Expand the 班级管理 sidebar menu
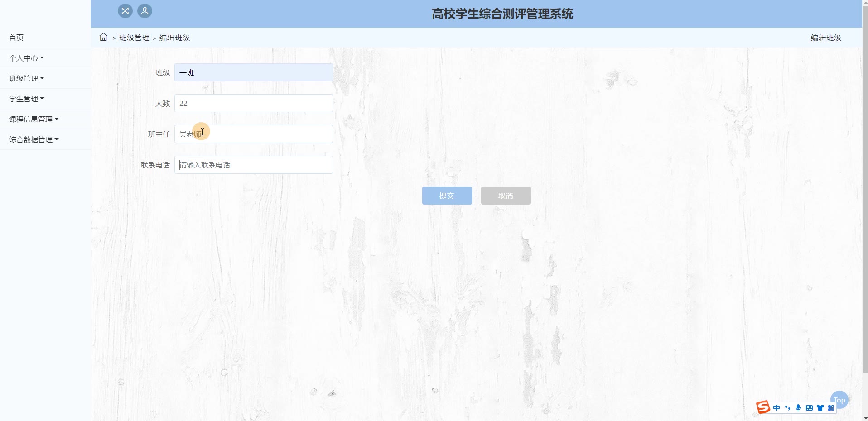 (x=45, y=78)
